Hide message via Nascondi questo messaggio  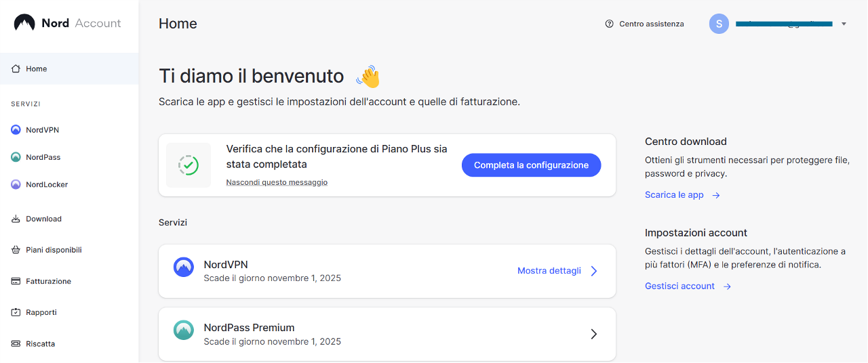(277, 182)
